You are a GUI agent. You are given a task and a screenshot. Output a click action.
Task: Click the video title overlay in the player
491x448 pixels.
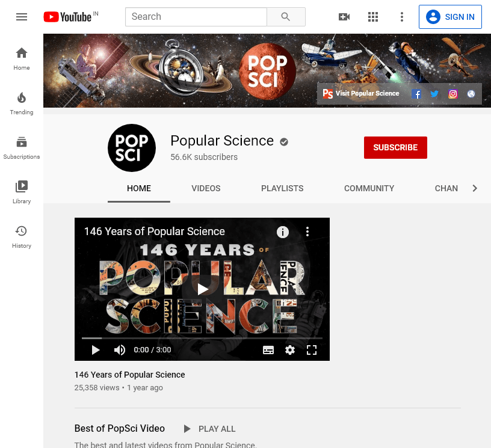point(155,232)
